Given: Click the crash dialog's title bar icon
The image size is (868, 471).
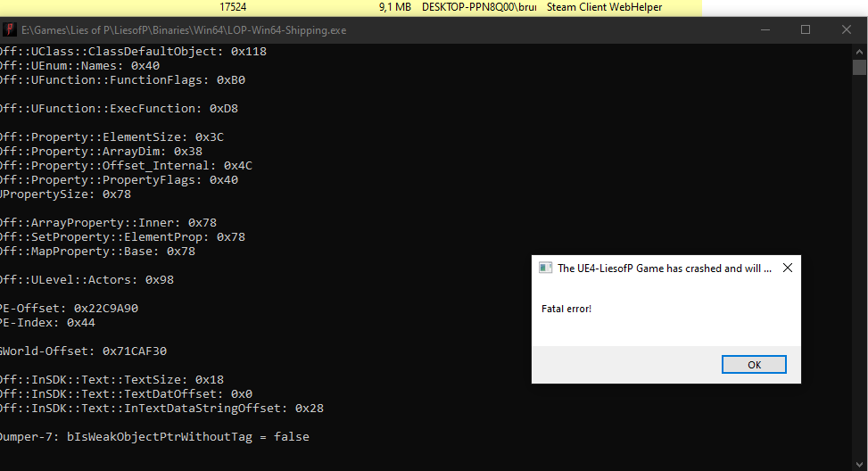Looking at the screenshot, I should 545,268.
